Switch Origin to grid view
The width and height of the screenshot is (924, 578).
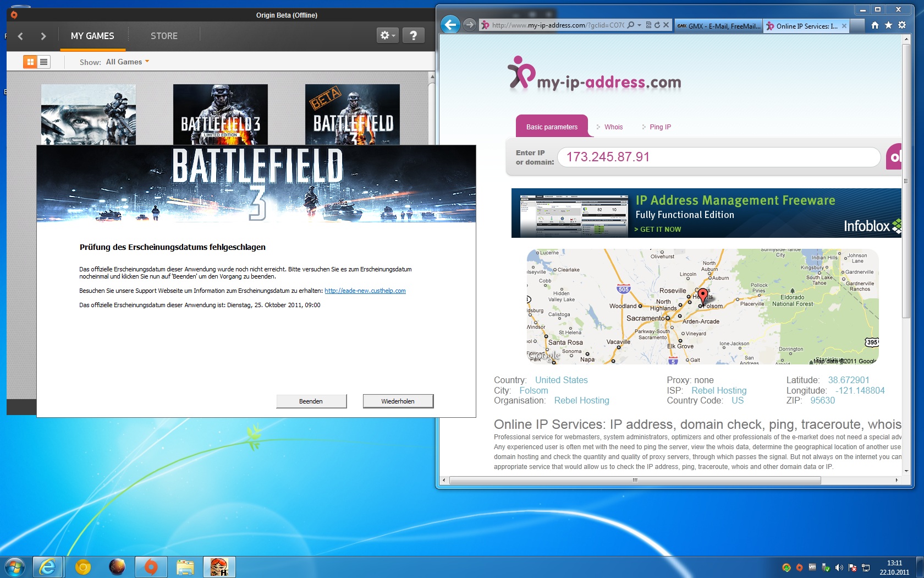pyautogui.click(x=30, y=62)
